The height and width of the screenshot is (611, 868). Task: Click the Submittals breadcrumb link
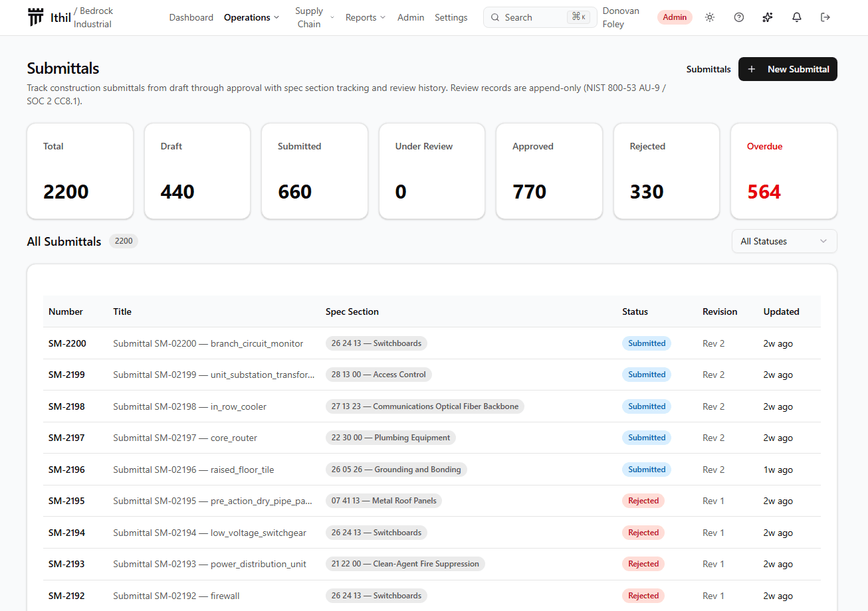click(x=708, y=69)
